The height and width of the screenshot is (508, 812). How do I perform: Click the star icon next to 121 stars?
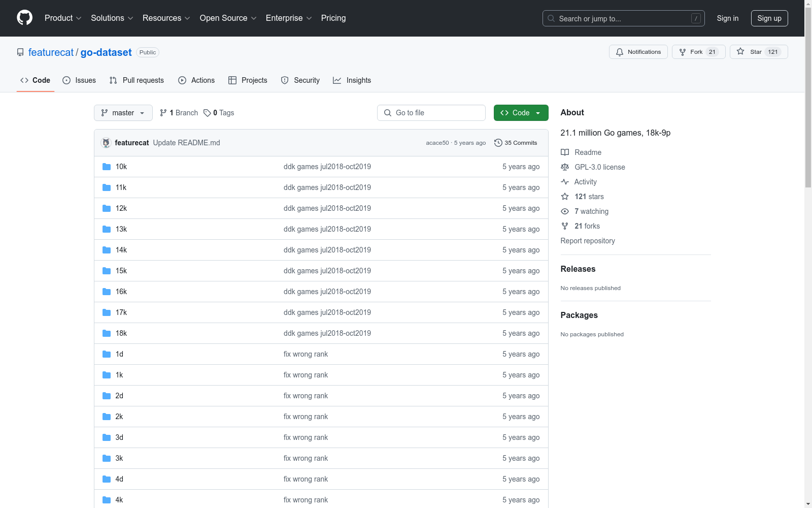click(565, 197)
